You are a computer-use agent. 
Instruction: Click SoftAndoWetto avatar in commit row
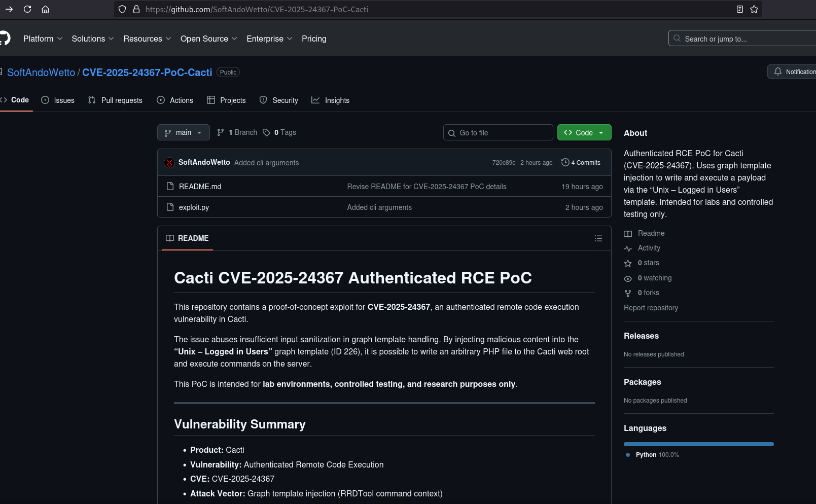pos(169,163)
